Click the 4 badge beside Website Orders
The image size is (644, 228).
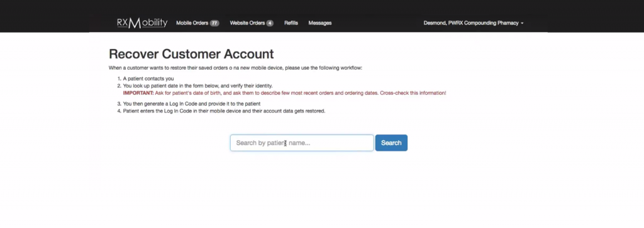coord(270,23)
